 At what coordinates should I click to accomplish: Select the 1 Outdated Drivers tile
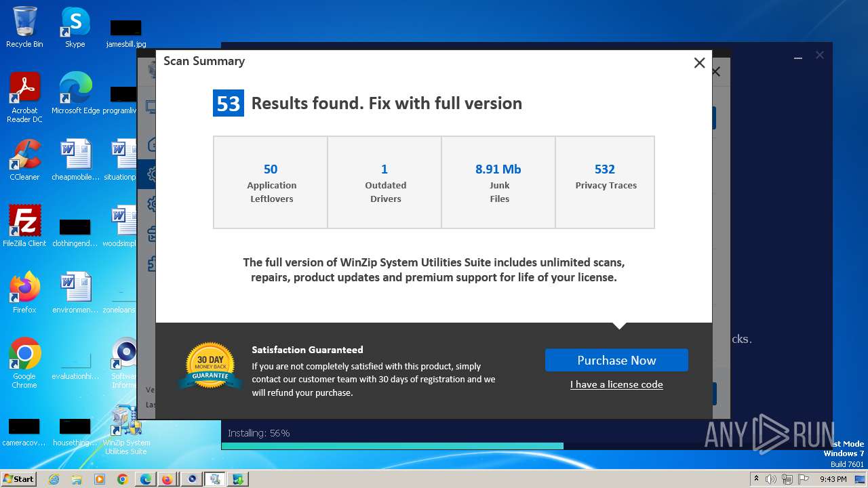tap(384, 182)
